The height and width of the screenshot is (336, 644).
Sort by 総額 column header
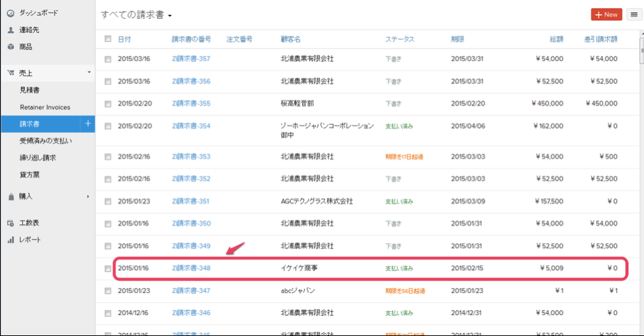point(557,40)
